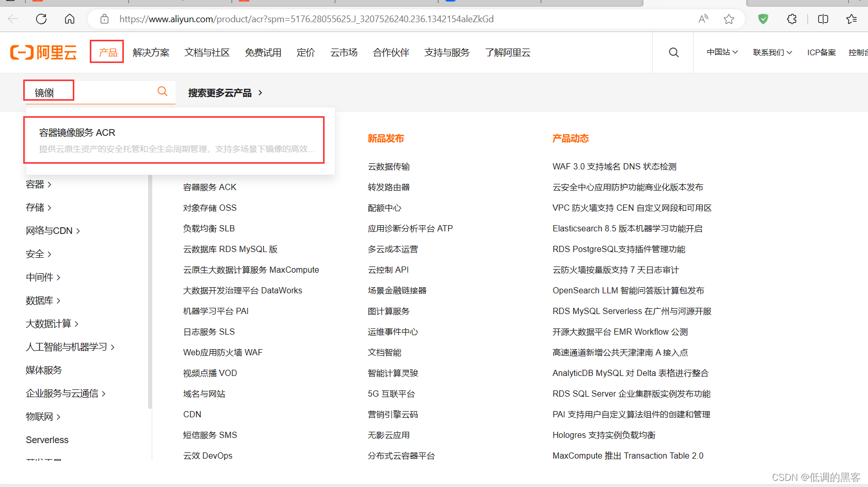Open RDS PostgreSQL支持插件管理功能 news
Image resolution: width=868 pixels, height=487 pixels.
point(619,249)
